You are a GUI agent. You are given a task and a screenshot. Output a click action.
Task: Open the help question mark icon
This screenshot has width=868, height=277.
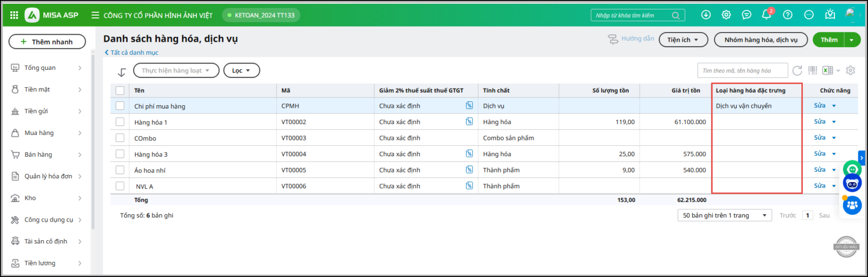788,15
